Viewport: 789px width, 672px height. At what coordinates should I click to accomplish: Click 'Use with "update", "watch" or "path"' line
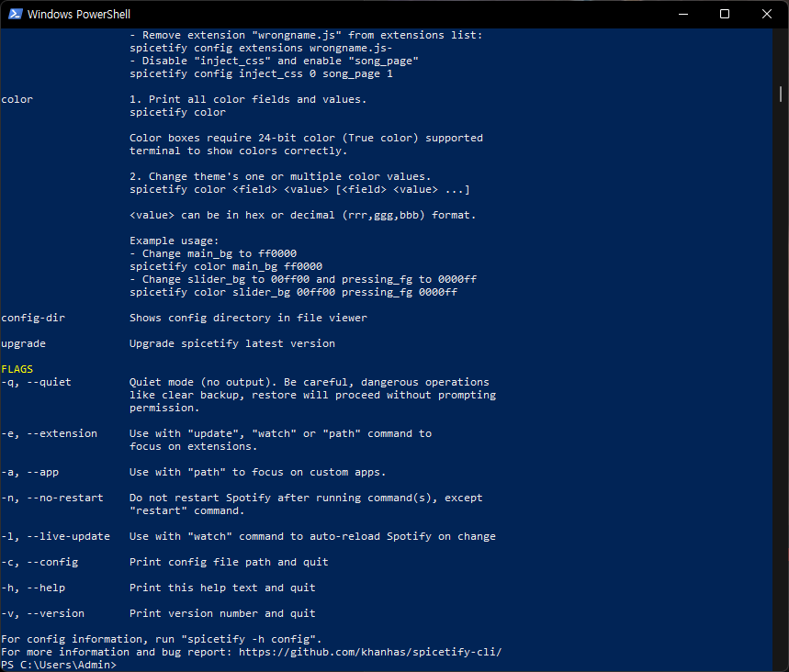tap(280, 433)
